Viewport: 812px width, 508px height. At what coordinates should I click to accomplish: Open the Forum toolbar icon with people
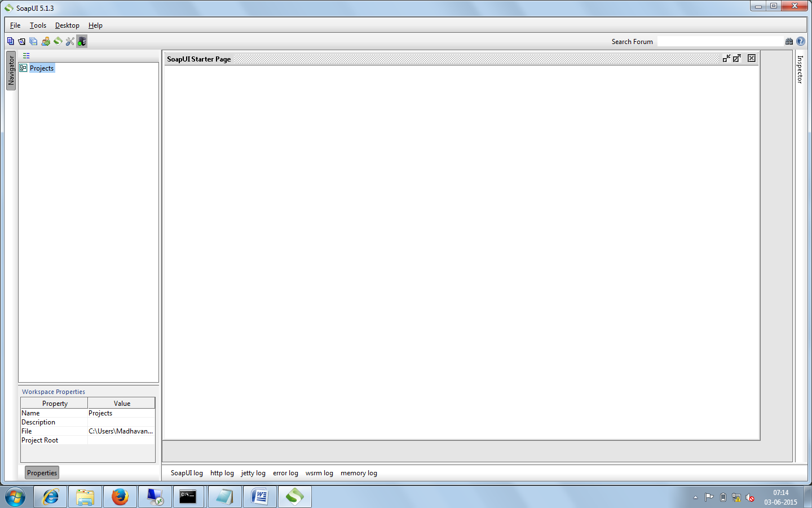point(46,41)
